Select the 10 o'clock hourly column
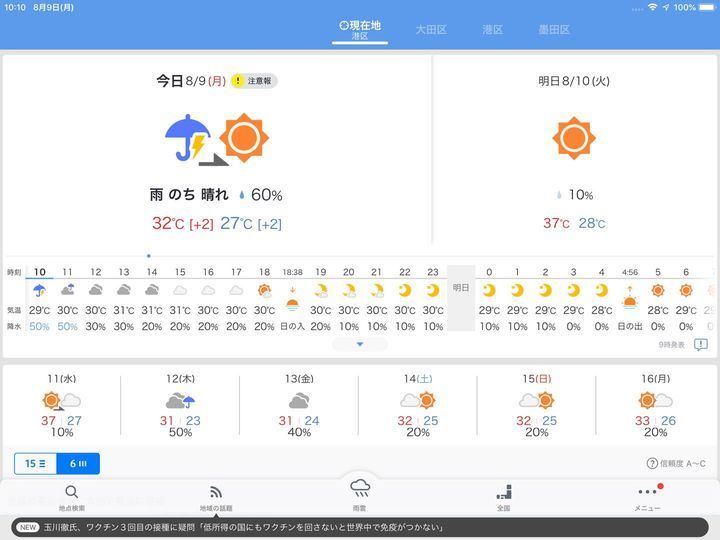Viewport: 720px width, 540px height. (x=39, y=299)
